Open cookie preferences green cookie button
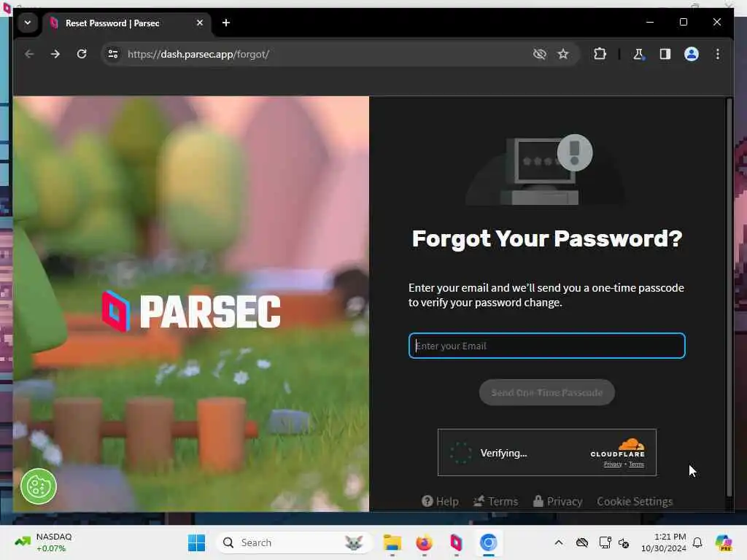Viewport: 747px width, 560px height. click(39, 486)
